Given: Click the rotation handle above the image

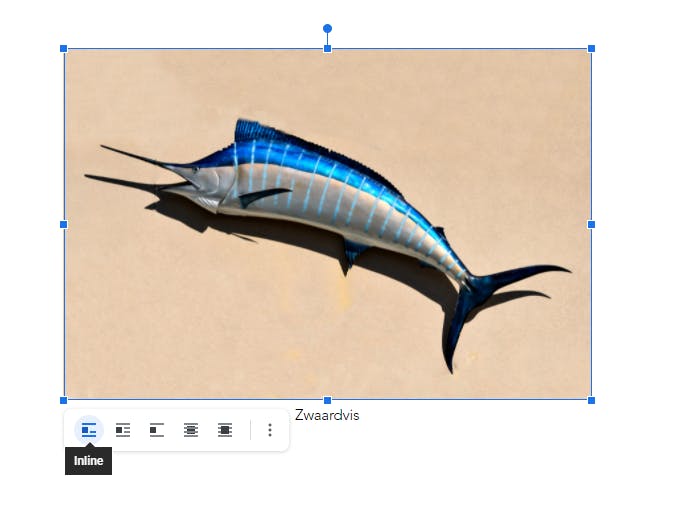Looking at the screenshot, I should [x=327, y=29].
